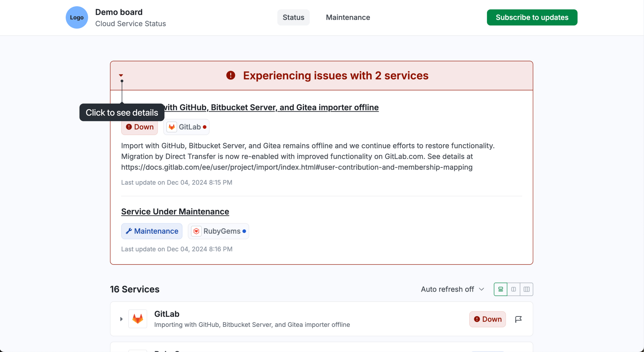Image resolution: width=644 pixels, height=352 pixels.
Task: Click the GitLab service name in list
Action: pyautogui.click(x=167, y=314)
